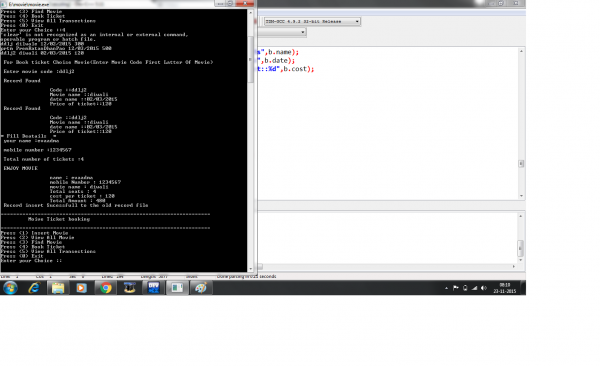Launch Internet Explorer from the taskbar

pyautogui.click(x=34, y=288)
